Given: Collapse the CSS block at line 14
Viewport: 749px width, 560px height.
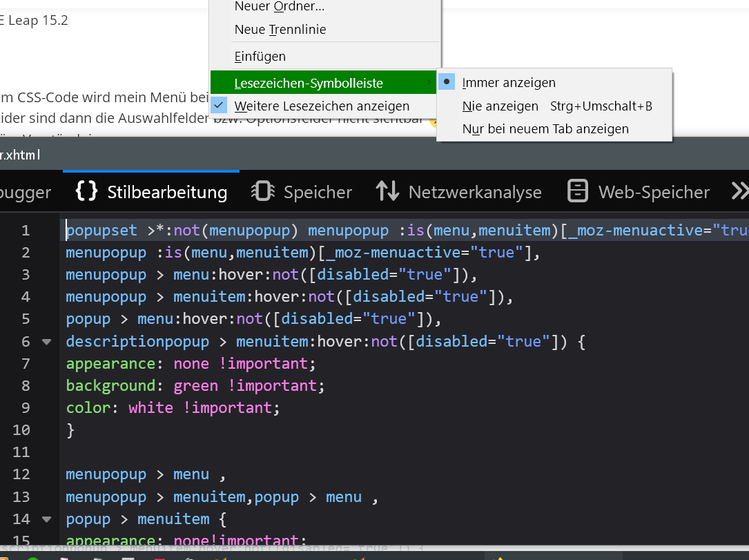Looking at the screenshot, I should click(46, 519).
